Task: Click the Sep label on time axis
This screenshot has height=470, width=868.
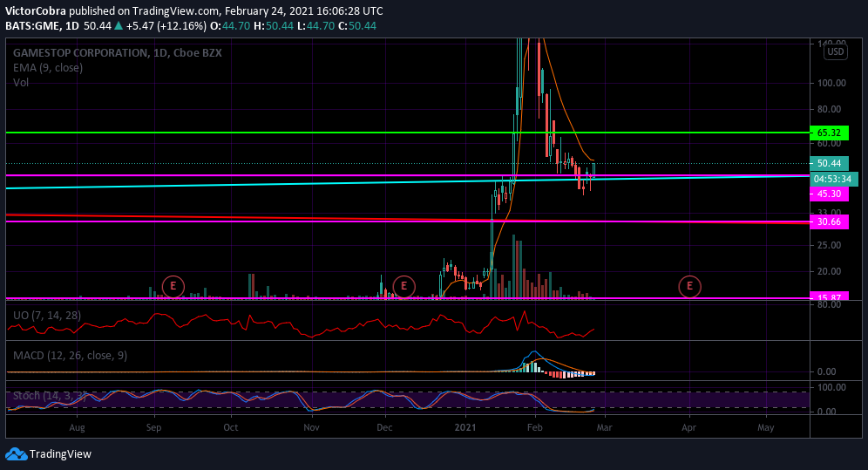Action: pyautogui.click(x=154, y=427)
